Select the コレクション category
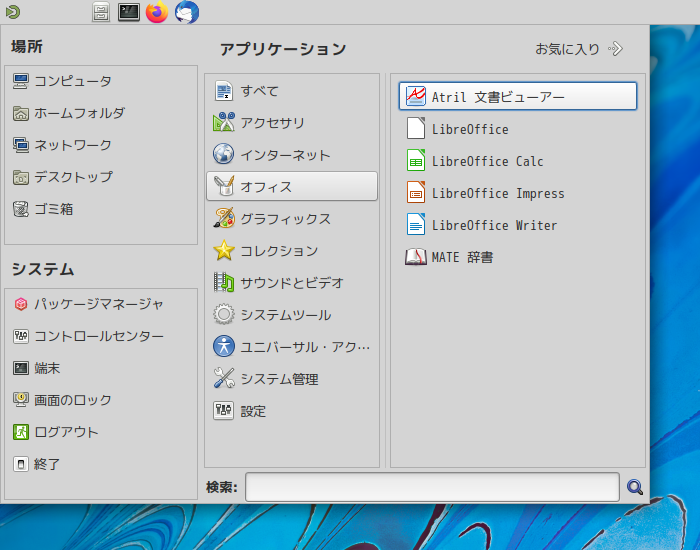Image resolution: width=700 pixels, height=550 pixels. pyautogui.click(x=292, y=250)
